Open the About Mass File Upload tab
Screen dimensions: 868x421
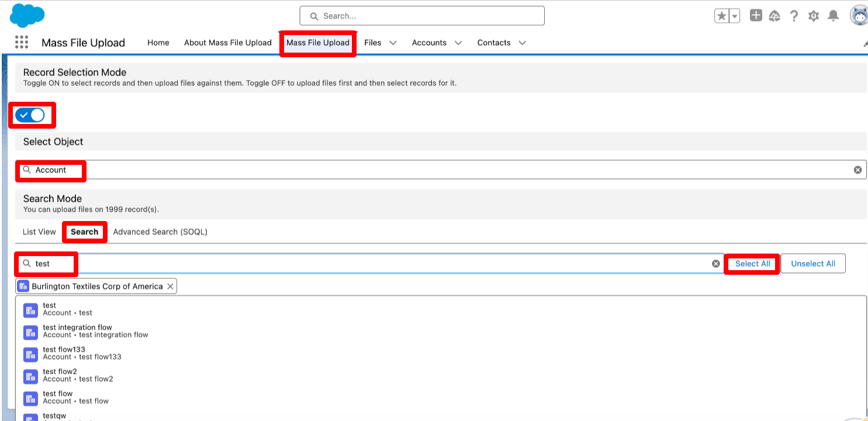coord(228,43)
